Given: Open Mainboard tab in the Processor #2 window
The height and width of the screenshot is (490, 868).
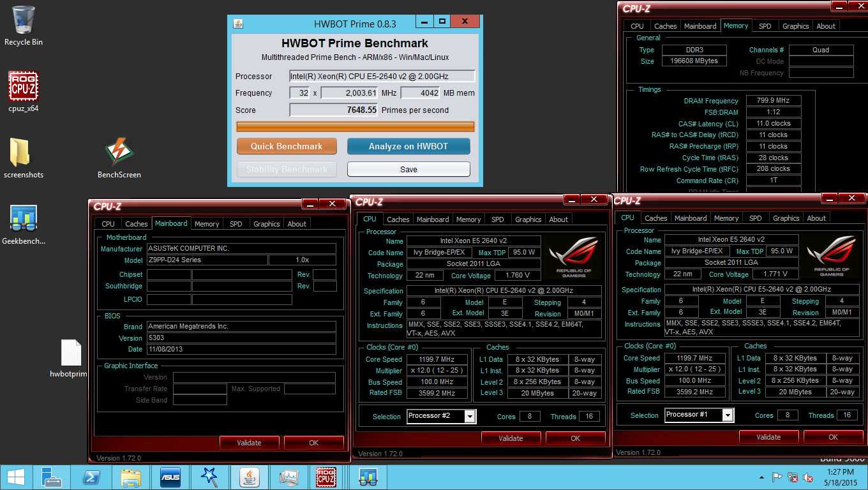Looking at the screenshot, I should [433, 219].
